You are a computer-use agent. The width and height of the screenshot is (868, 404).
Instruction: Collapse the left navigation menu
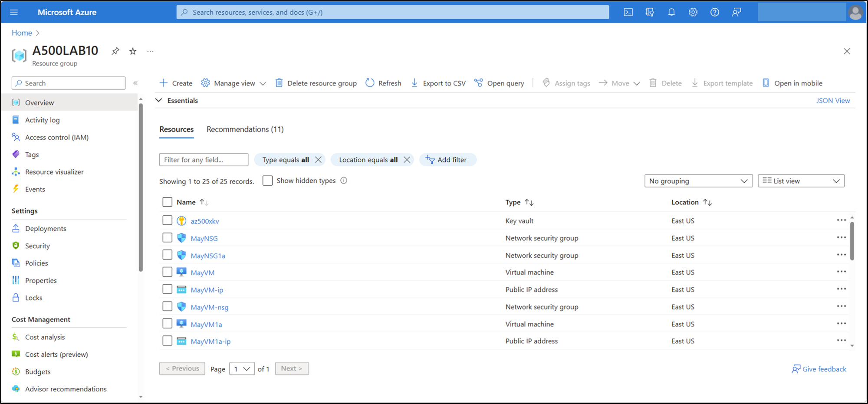[x=135, y=83]
